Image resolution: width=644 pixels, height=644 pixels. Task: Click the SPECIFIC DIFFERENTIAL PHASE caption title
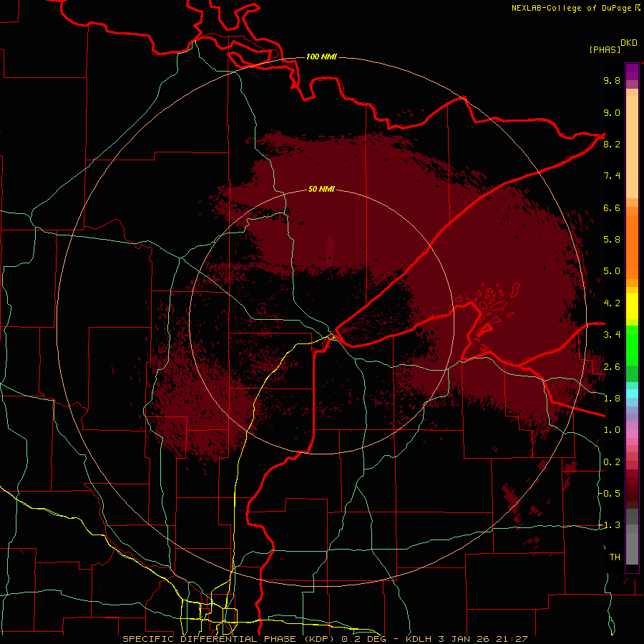209,639
